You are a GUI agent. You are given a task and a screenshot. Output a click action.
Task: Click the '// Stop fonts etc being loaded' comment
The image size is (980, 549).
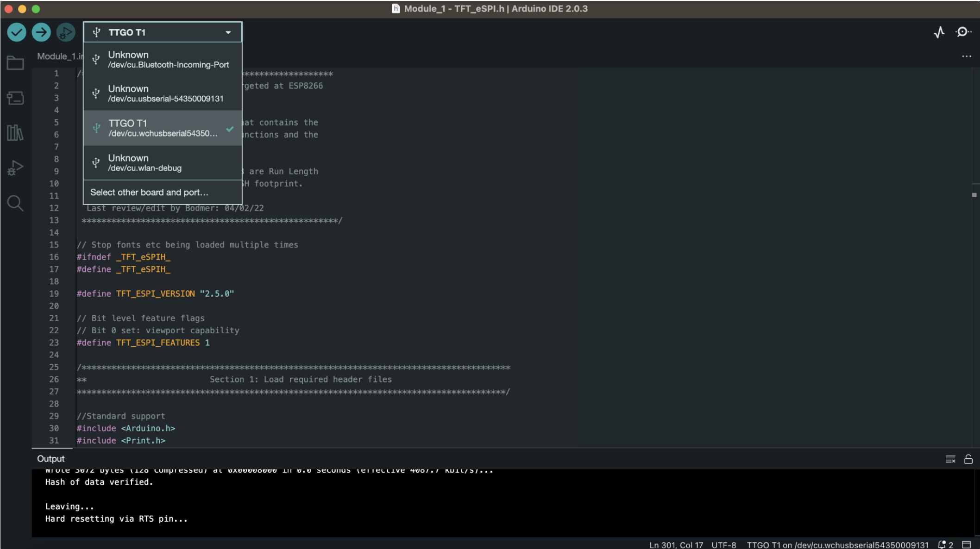pos(188,244)
